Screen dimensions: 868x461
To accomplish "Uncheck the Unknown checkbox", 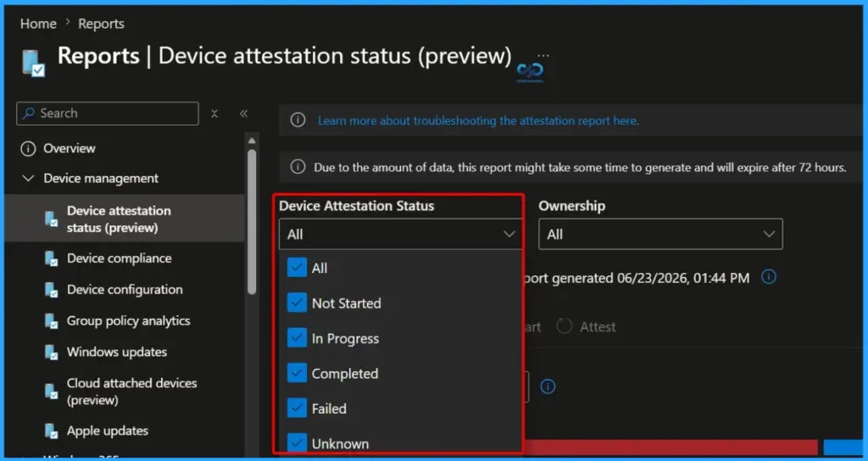I will (297, 443).
